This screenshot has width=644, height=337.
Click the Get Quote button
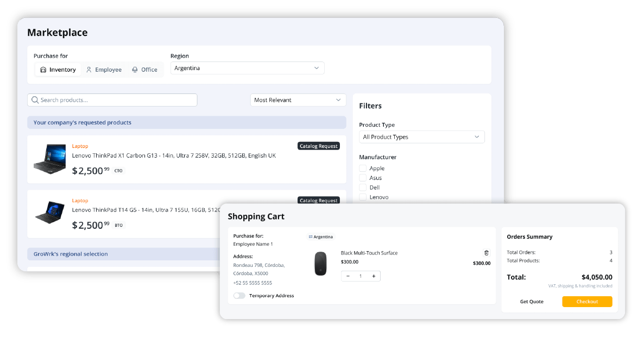532,302
